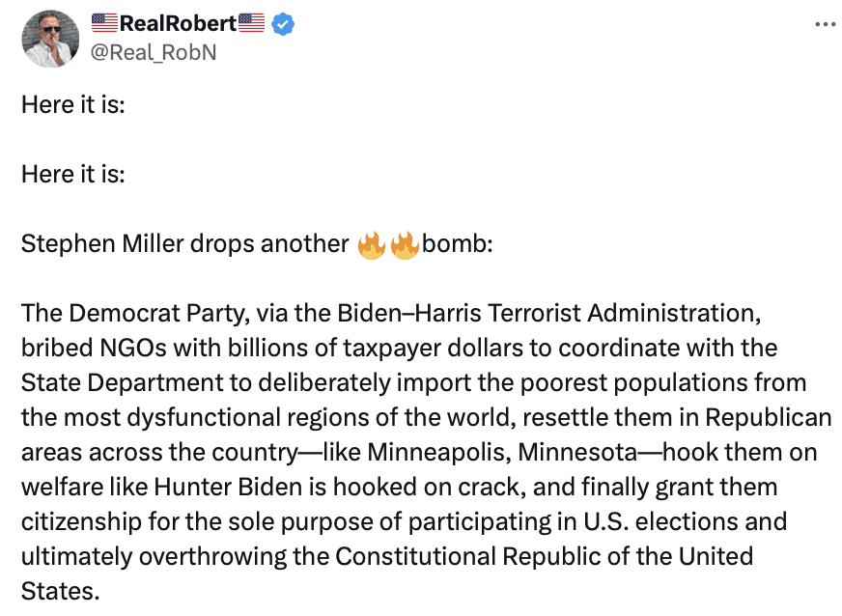Click the second fire emoji next to bomb
Screen dimensions: 842x616
[x=405, y=244]
